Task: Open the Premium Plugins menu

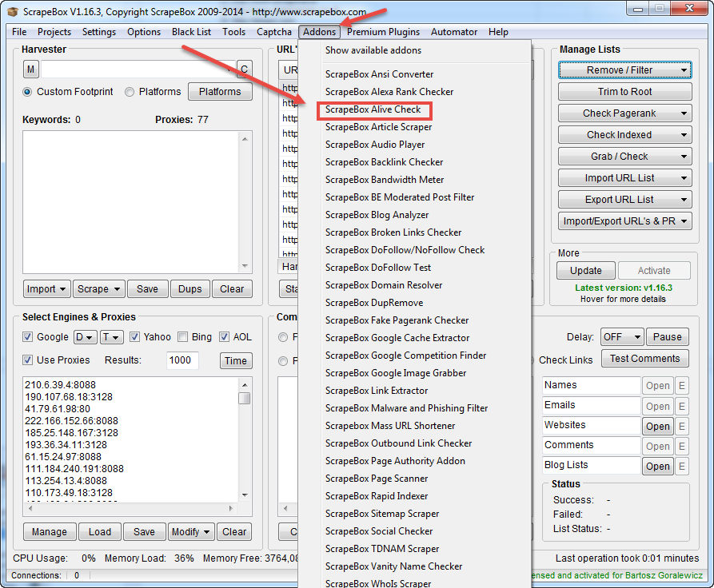Action: [383, 32]
